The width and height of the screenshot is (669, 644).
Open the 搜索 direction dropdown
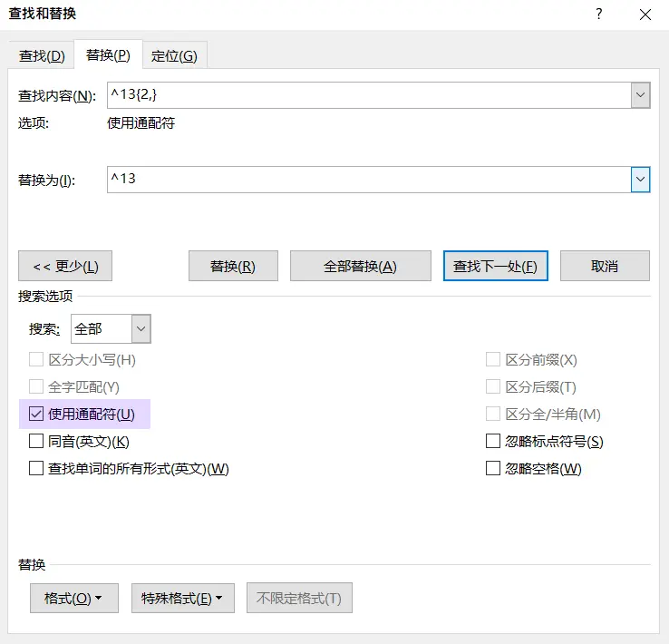tap(141, 328)
